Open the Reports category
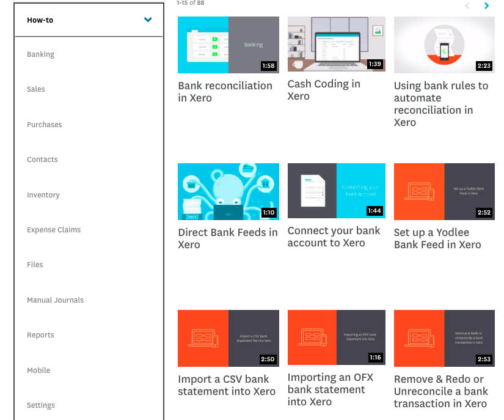This screenshot has width=504, height=420. (x=40, y=335)
